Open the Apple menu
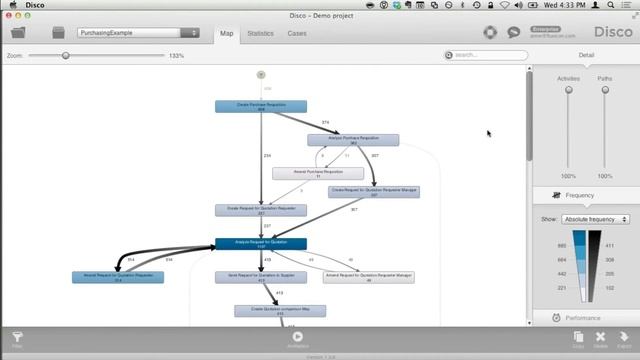The height and width of the screenshot is (360, 640). (x=13, y=5)
